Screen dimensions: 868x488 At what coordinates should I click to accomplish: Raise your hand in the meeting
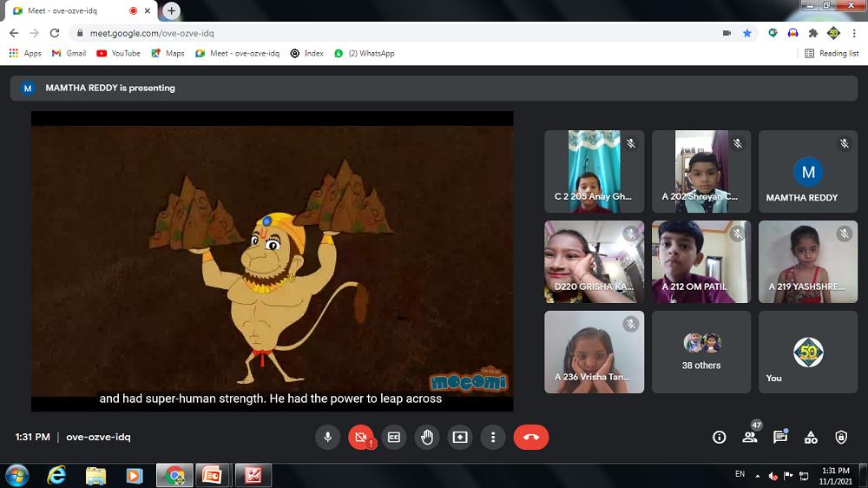click(x=427, y=438)
